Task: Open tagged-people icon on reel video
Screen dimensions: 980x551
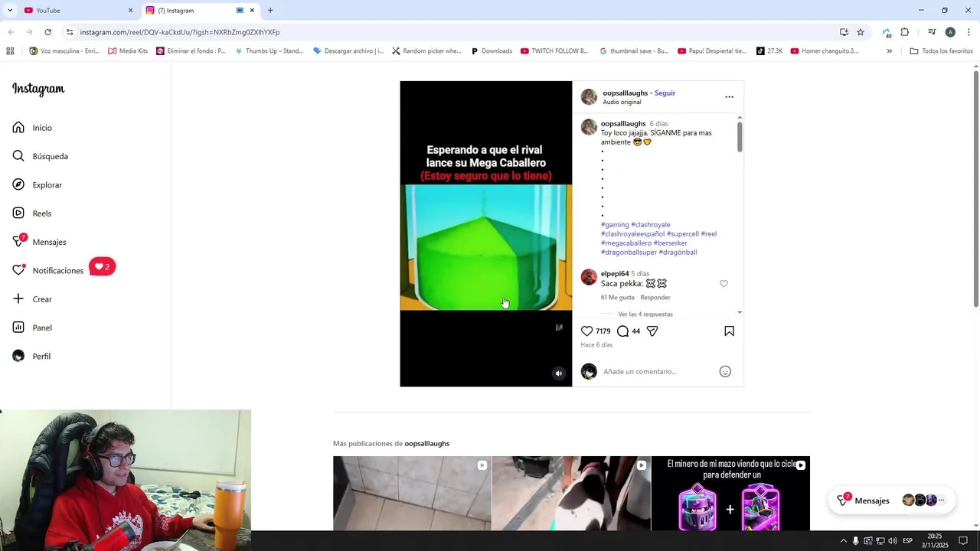Action: click(559, 328)
